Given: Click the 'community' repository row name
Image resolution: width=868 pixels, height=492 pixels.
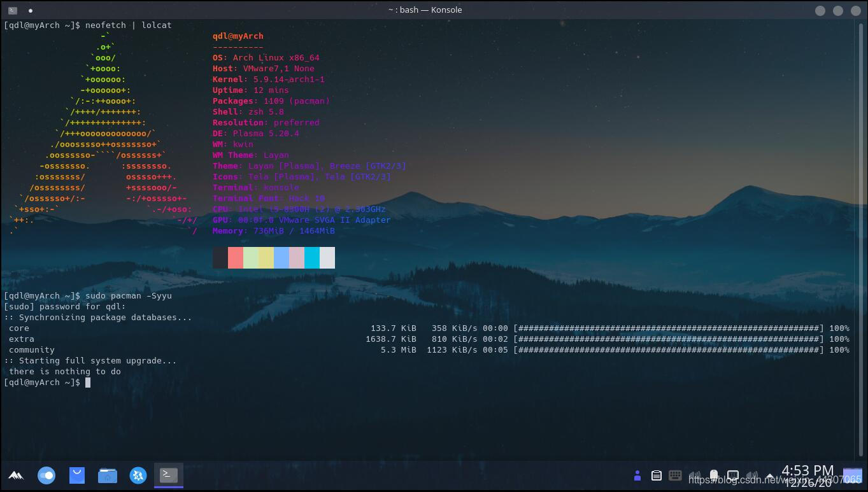Looking at the screenshot, I should click(32, 349).
